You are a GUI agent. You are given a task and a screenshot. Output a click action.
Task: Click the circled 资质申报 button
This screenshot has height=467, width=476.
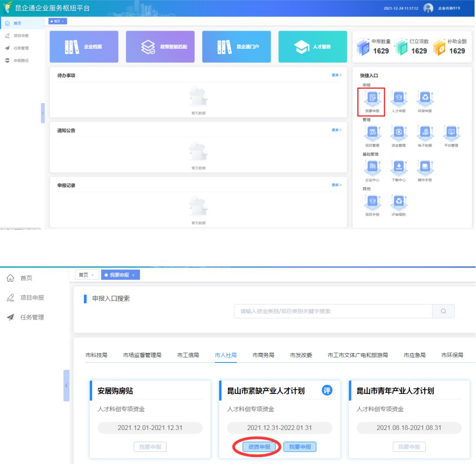point(259,447)
